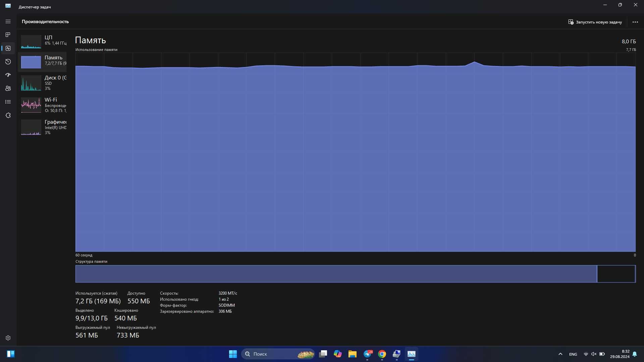Screen dimensions: 644x362
Task: Click the memory composition bar
Action: (x=355, y=274)
